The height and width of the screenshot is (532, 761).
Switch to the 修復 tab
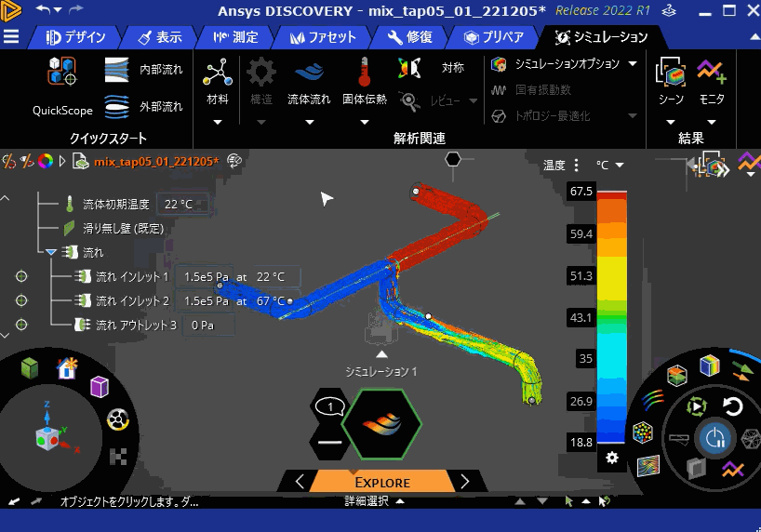[410, 37]
